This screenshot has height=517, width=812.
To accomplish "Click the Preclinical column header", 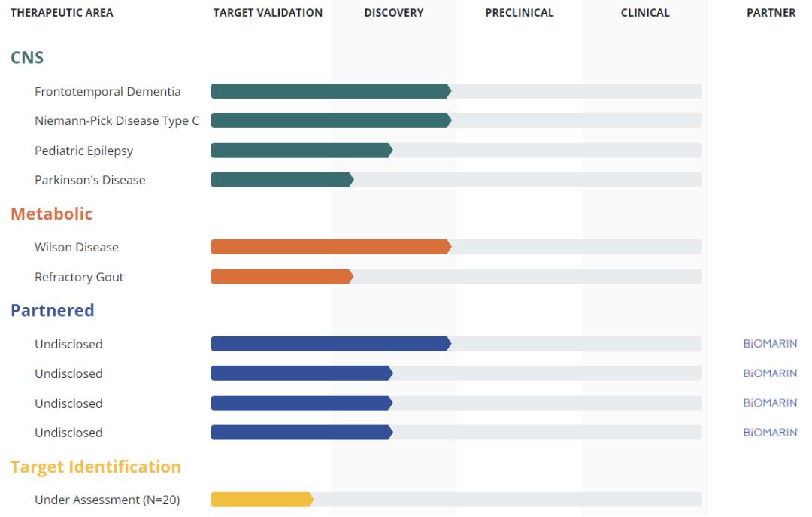I will click(x=519, y=13).
